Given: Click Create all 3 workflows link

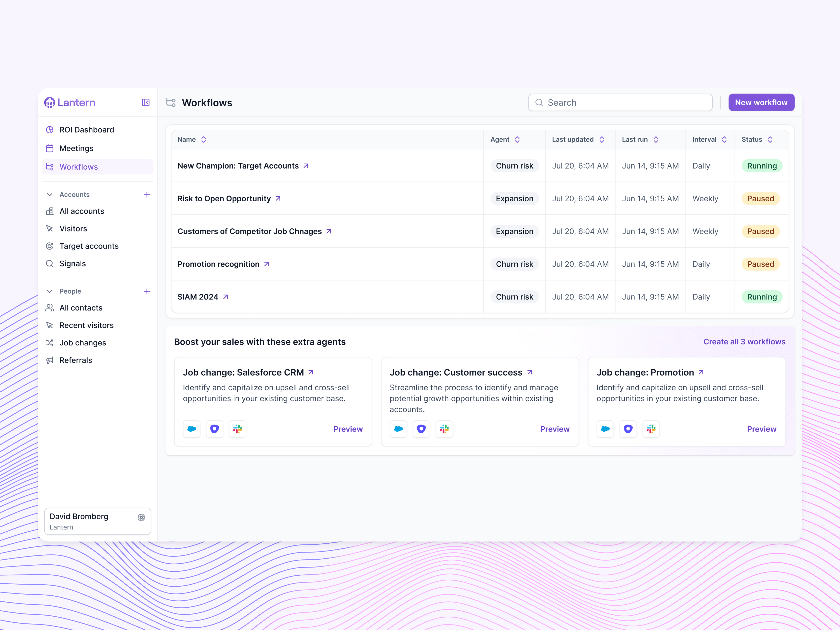Looking at the screenshot, I should click(744, 342).
